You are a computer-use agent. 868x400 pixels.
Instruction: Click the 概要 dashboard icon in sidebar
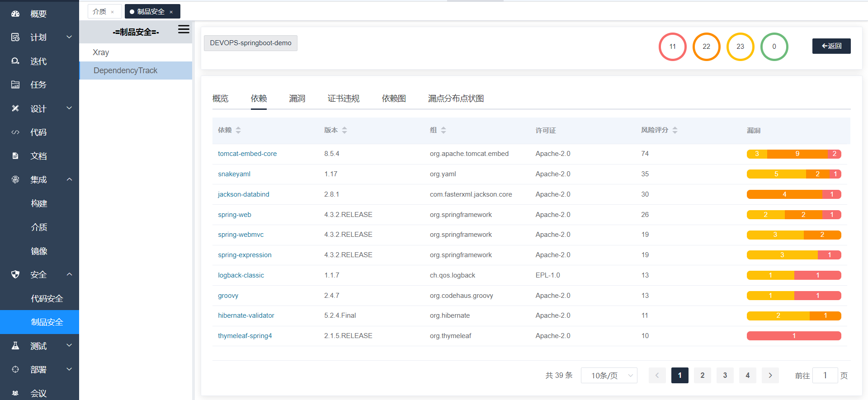(x=15, y=14)
